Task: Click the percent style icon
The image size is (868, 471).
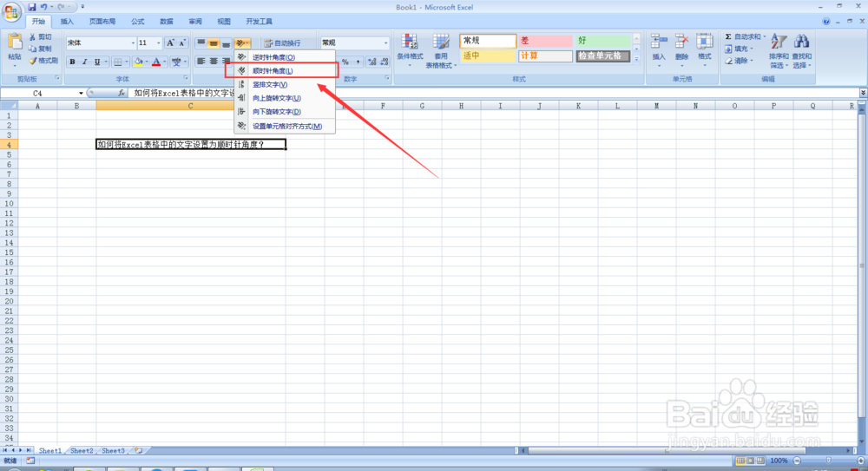Action: [x=345, y=62]
